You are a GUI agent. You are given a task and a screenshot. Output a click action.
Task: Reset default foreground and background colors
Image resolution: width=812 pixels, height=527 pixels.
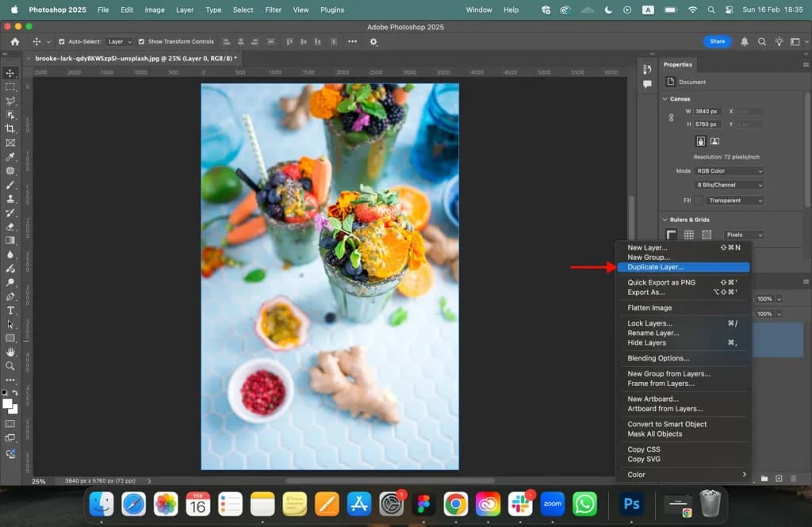[5, 393]
